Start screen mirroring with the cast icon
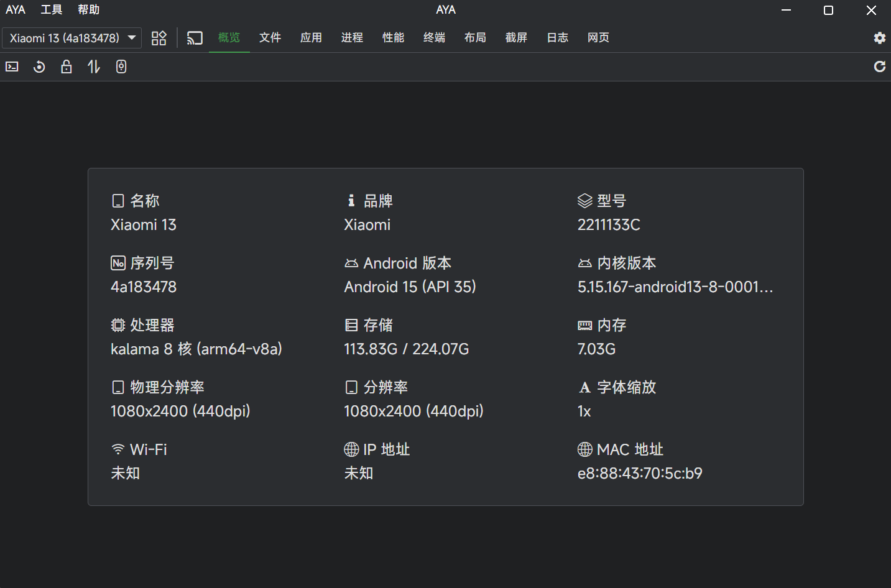Image resolution: width=891 pixels, height=588 pixels. coord(195,38)
